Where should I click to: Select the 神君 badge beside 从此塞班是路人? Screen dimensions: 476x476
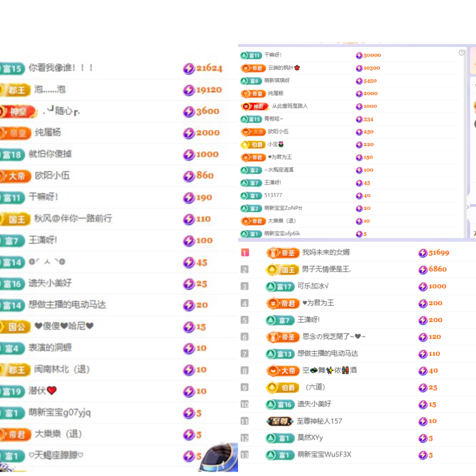[255, 106]
